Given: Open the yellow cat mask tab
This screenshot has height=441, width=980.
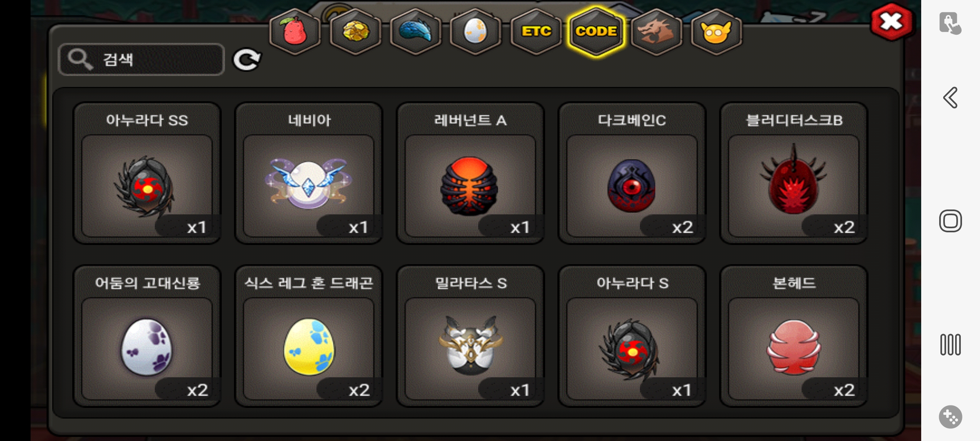Looking at the screenshot, I should 716,31.
